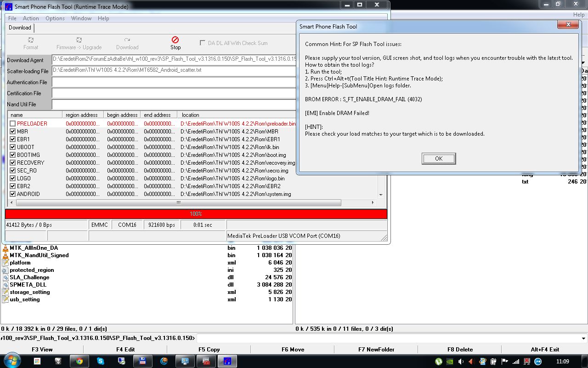Viewport: 588px width, 368px height.
Task: Click the green uTorrent tray icon
Action: click(439, 362)
